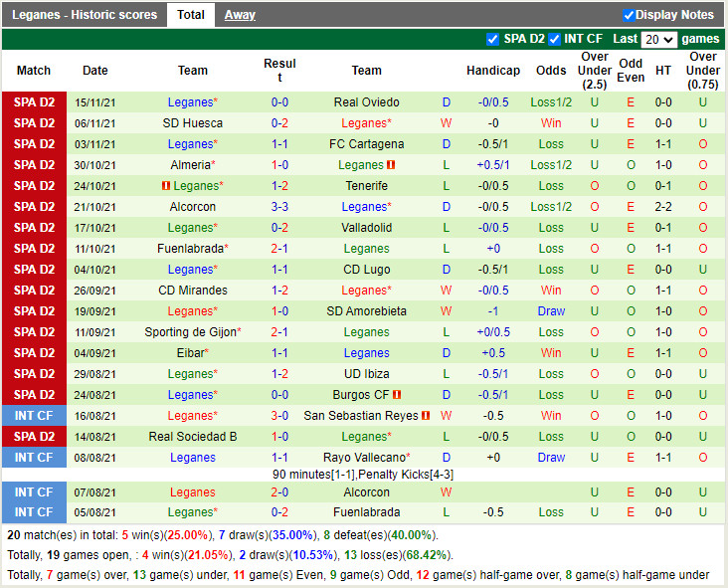The width and height of the screenshot is (728, 588).
Task: Open the UD Ibiza team link
Action: click(x=366, y=374)
